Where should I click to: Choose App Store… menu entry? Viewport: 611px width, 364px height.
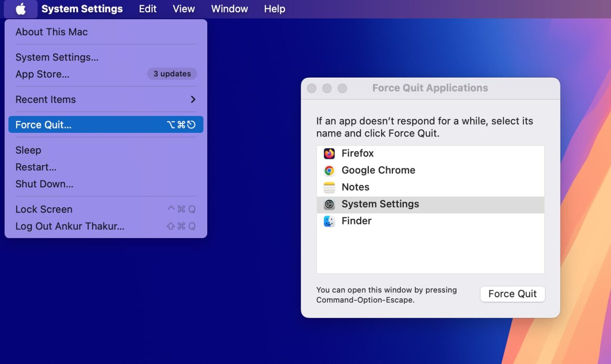point(106,74)
